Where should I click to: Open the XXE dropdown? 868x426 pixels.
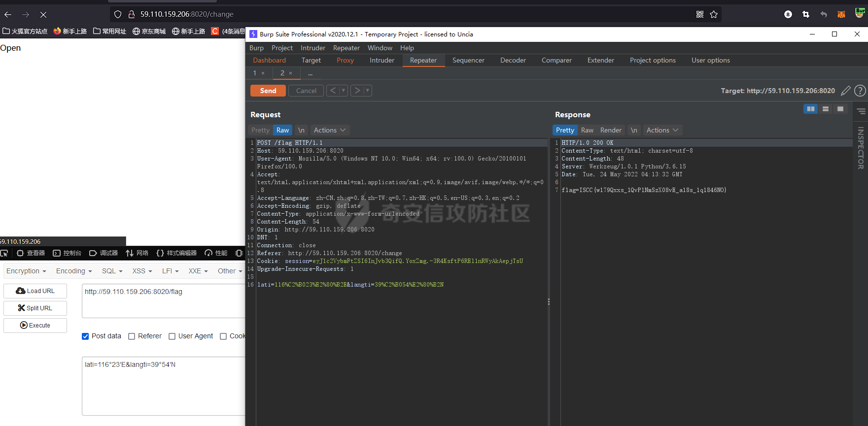tap(198, 271)
